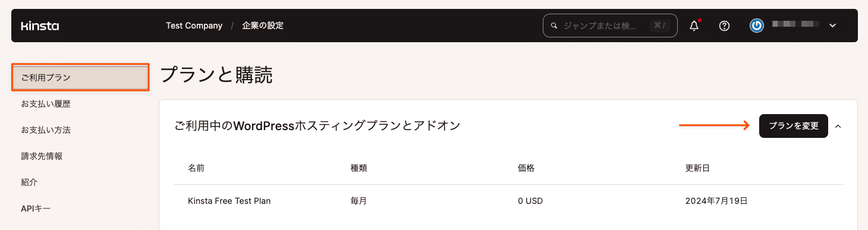This screenshot has width=868, height=230.
Task: Focus the ジャンプまたは検索 search field
Action: coord(610,26)
